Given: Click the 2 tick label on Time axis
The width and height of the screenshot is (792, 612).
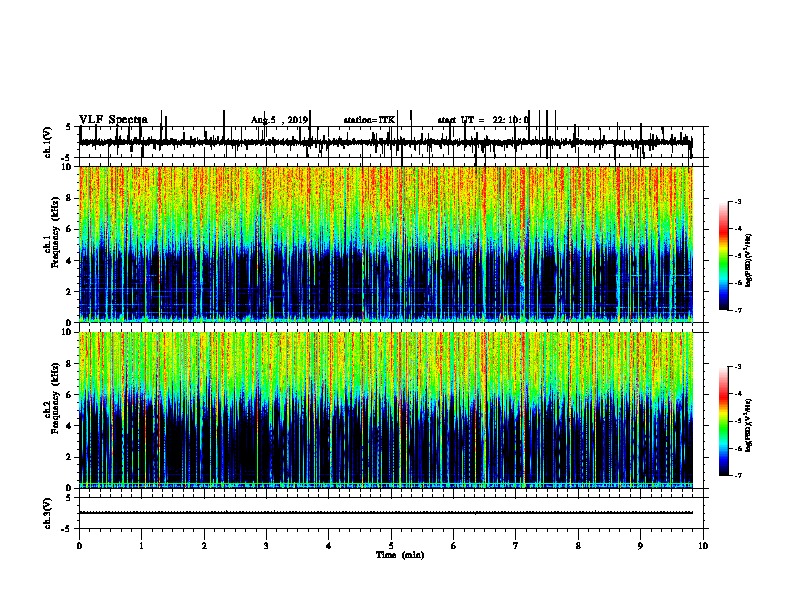Looking at the screenshot, I should pos(204,545).
